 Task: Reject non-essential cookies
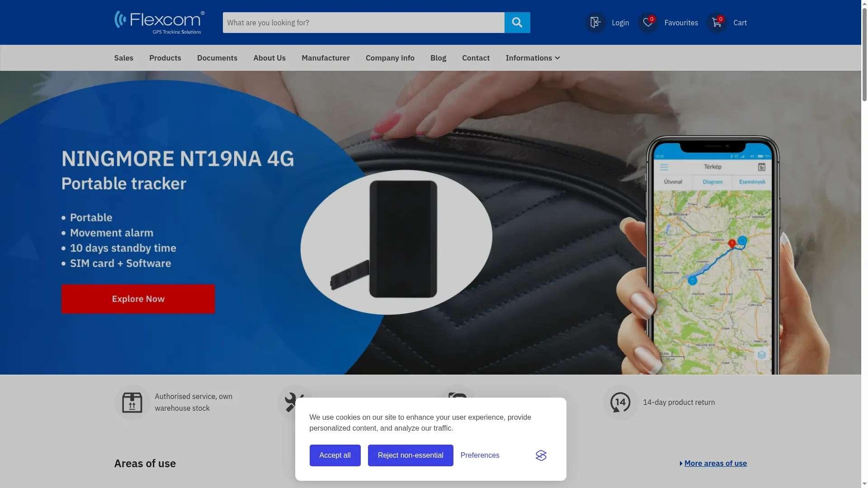[x=410, y=455]
